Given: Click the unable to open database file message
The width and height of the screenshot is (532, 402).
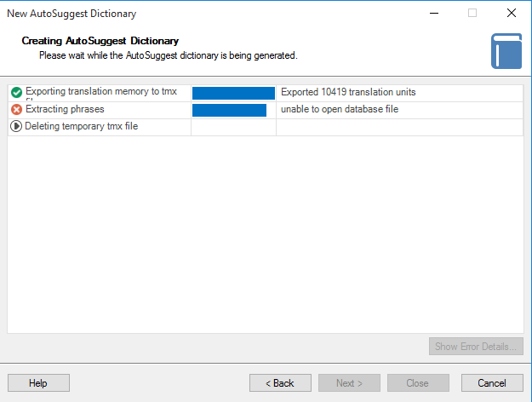Looking at the screenshot, I should (x=340, y=109).
